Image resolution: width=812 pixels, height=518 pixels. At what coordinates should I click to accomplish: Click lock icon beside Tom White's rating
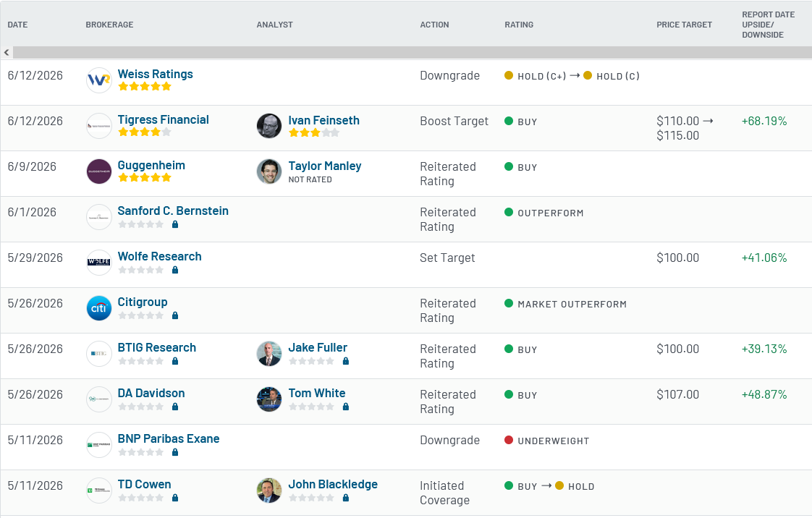[346, 407]
